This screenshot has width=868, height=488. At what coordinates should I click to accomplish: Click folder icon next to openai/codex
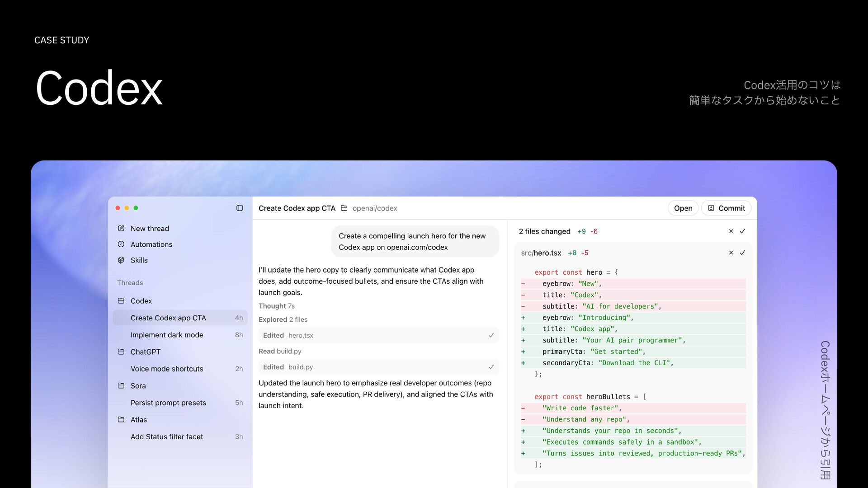[x=344, y=208]
